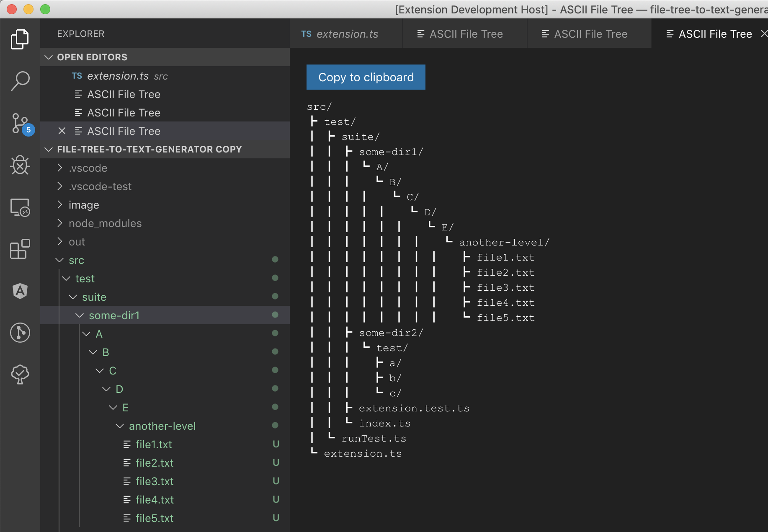Click 'some-dir2/' in ASCII tree output
The image size is (768, 532).
(391, 333)
